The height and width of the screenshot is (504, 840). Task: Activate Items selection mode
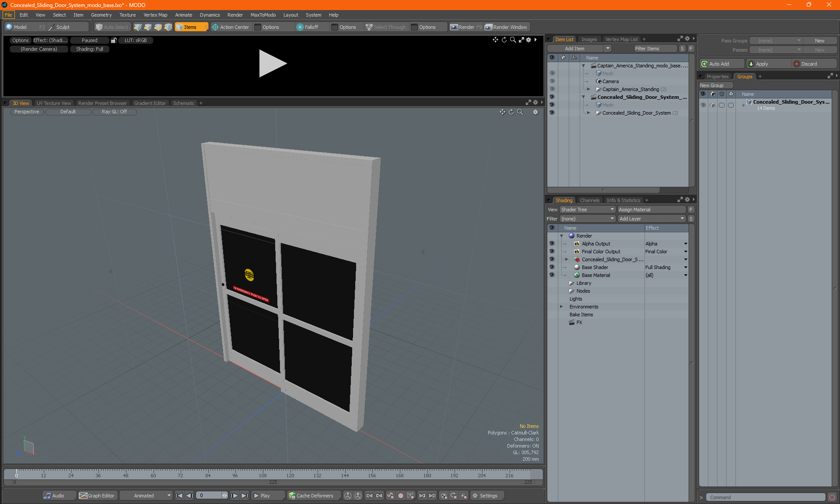click(x=191, y=27)
